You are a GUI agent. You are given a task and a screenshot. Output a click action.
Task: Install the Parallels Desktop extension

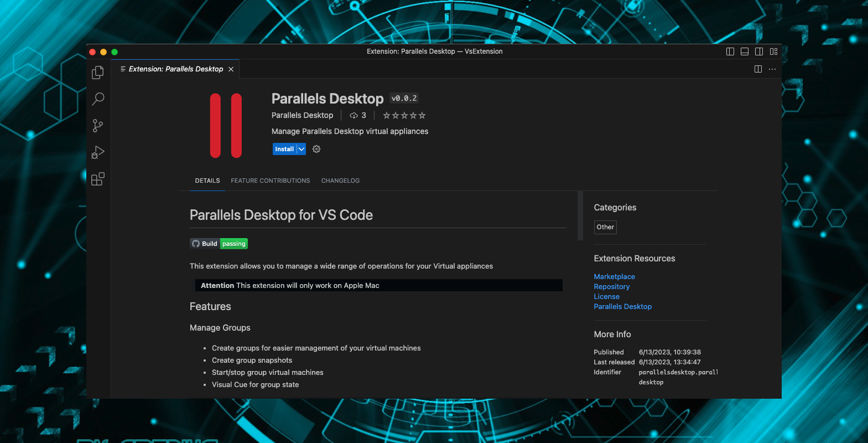284,149
